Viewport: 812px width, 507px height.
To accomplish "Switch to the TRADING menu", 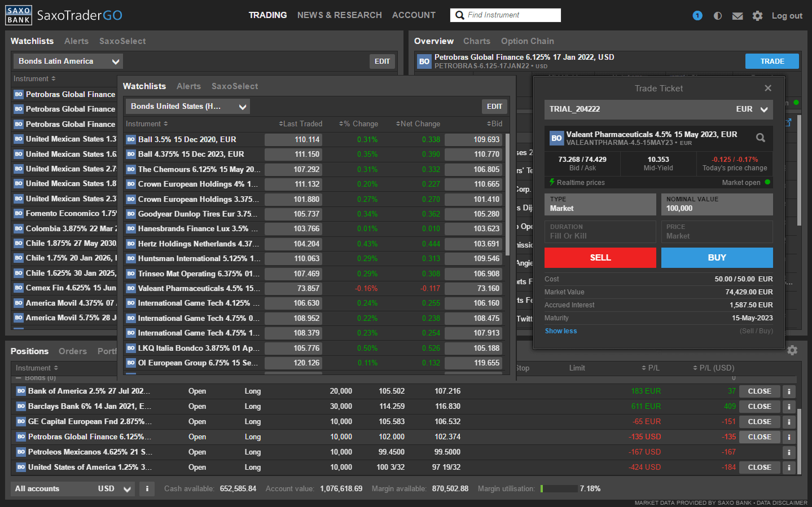I will [x=267, y=15].
